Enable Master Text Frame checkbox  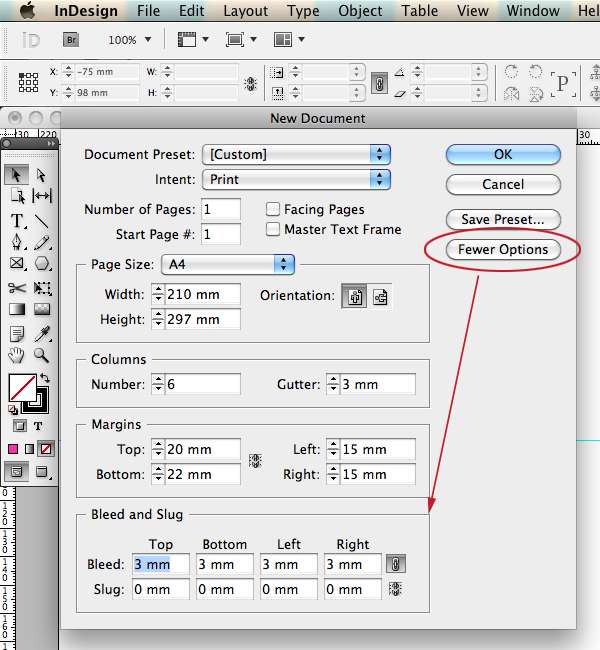click(272, 229)
